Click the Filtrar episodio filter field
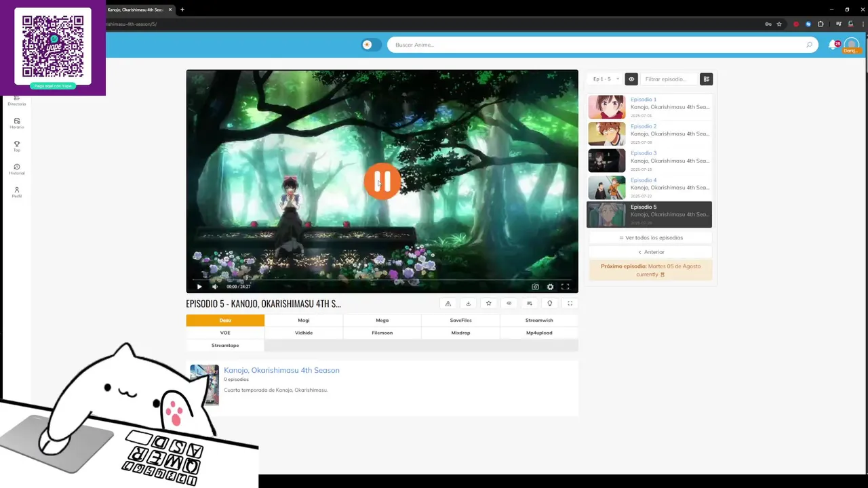 669,79
